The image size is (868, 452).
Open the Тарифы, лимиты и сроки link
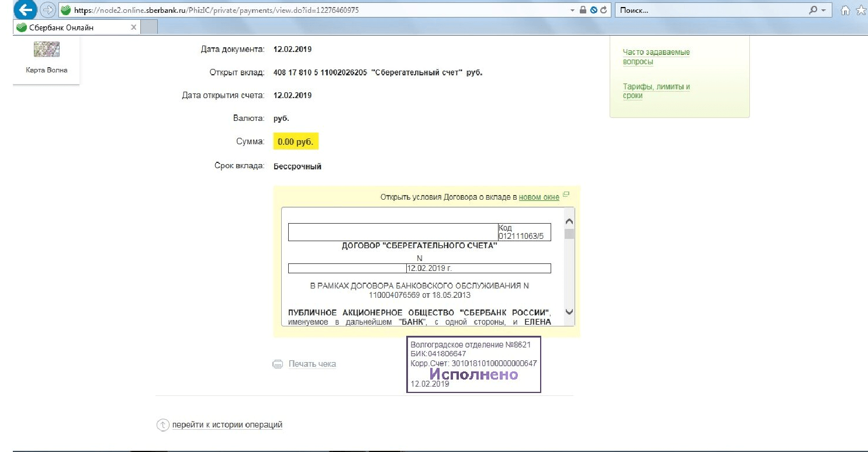pos(656,91)
